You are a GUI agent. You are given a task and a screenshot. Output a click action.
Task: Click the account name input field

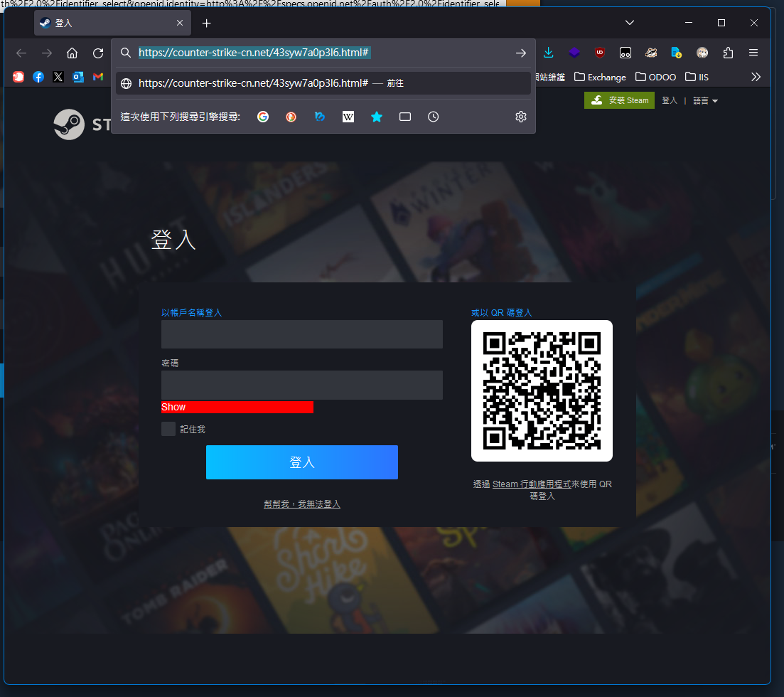(302, 334)
